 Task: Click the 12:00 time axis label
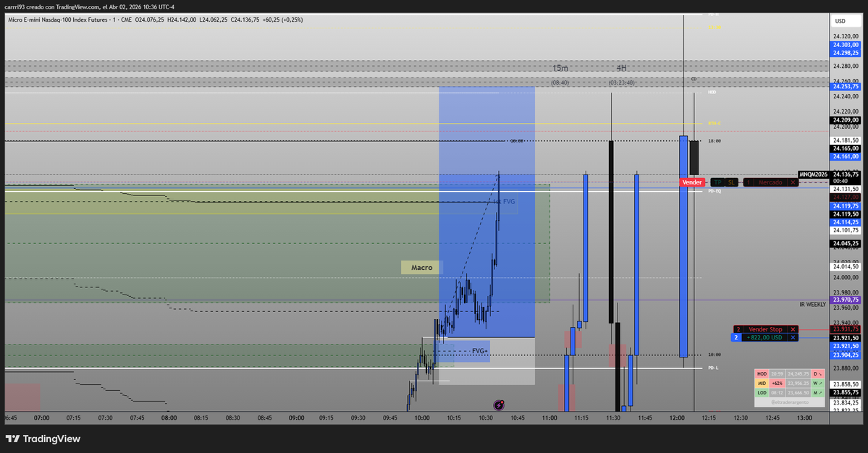point(676,418)
